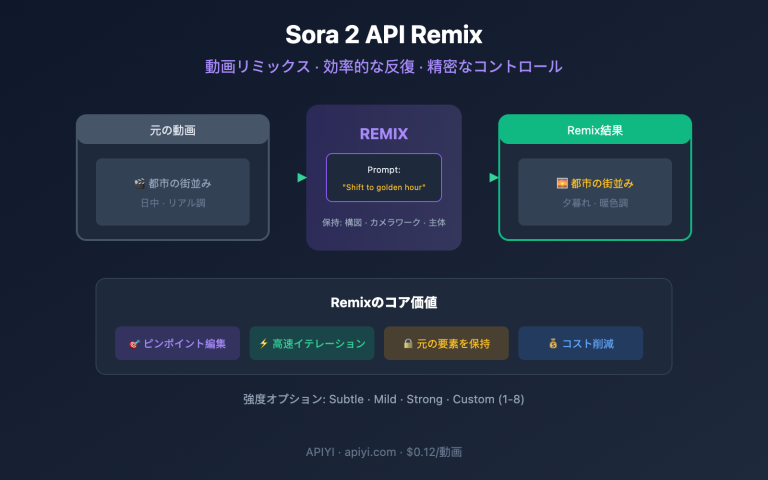Image resolution: width=768 pixels, height=480 pixels.
Task: Select the ピンポイント編集 badge
Action: pyautogui.click(x=177, y=343)
